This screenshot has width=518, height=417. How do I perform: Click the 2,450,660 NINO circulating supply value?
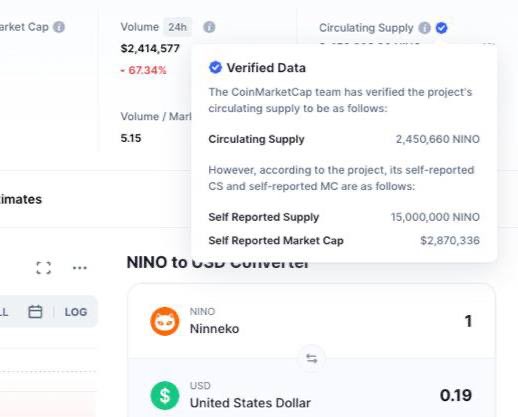(438, 139)
